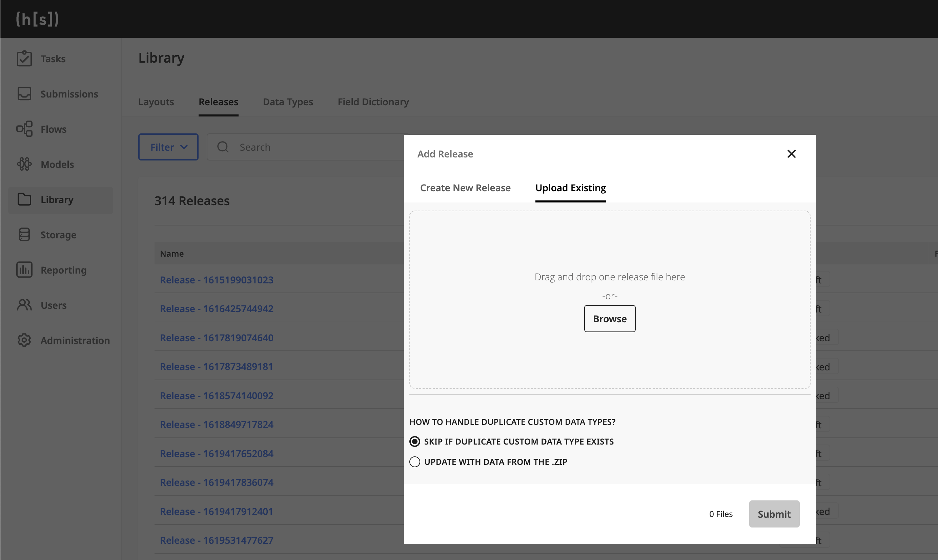Screen dimensions: 938x560
Task: Open Administration via its gear icon
Action: (24, 340)
